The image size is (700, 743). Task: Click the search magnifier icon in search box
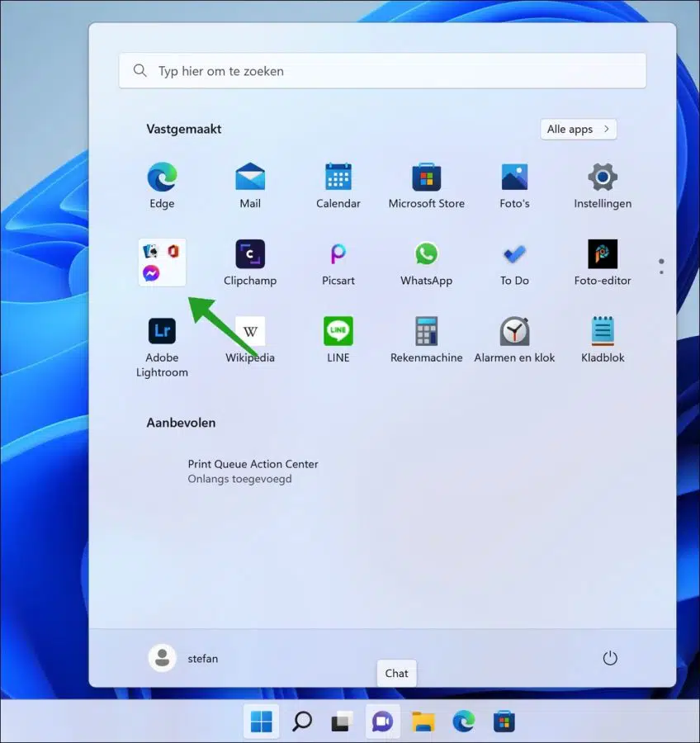point(140,71)
